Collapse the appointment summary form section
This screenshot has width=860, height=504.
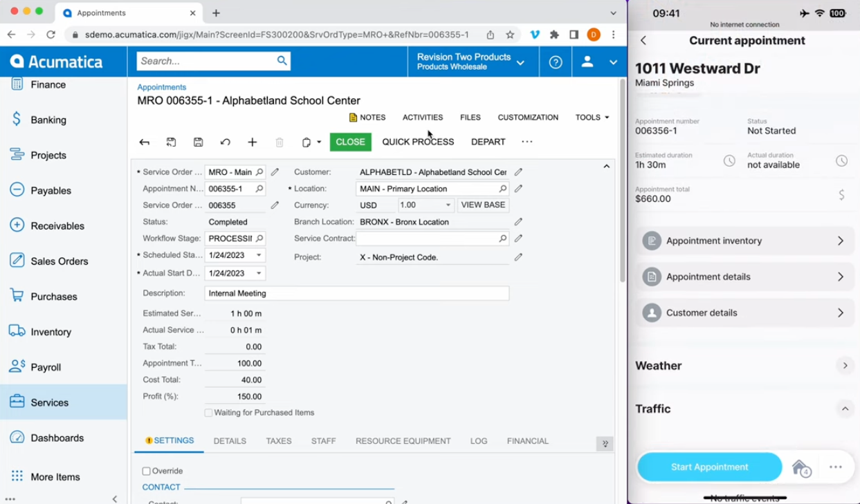coord(607,167)
